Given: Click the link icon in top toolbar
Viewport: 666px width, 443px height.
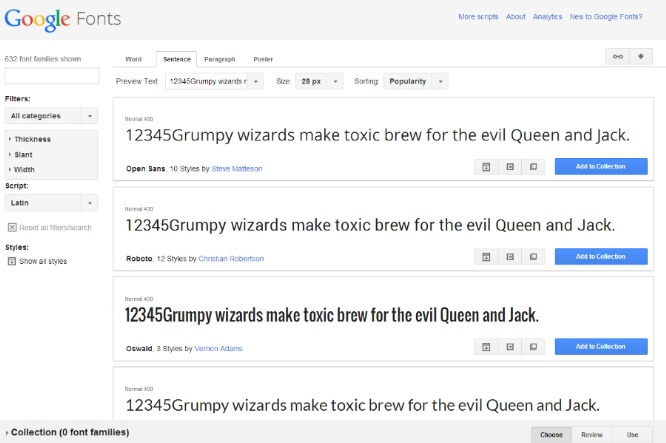Looking at the screenshot, I should pyautogui.click(x=618, y=56).
